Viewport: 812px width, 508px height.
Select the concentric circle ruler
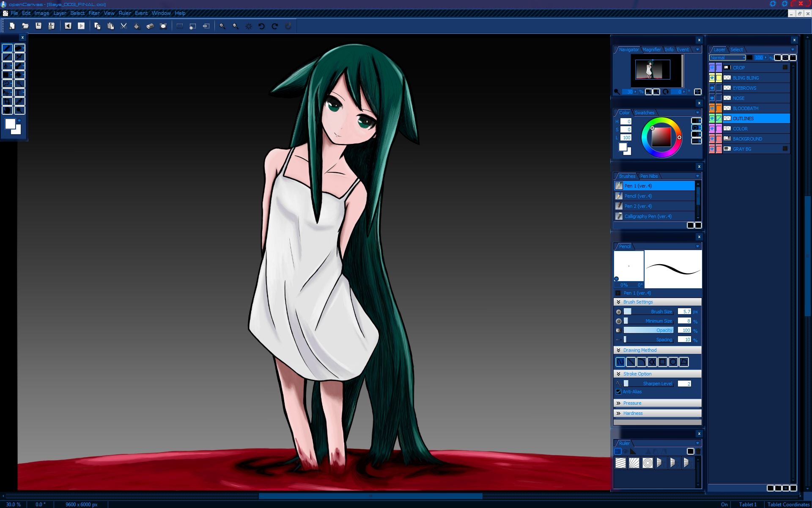point(647,463)
